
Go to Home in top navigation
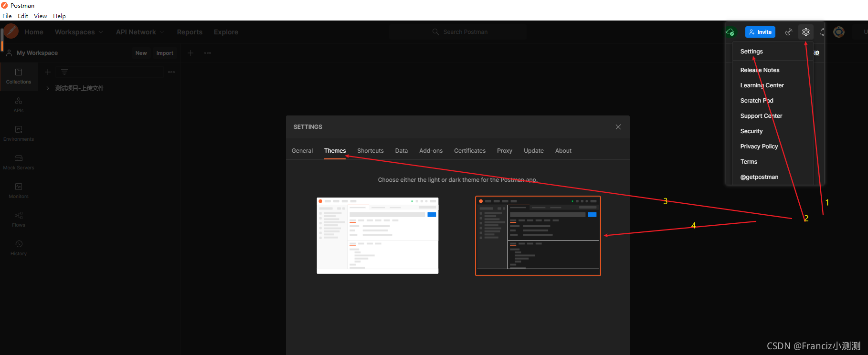(34, 32)
